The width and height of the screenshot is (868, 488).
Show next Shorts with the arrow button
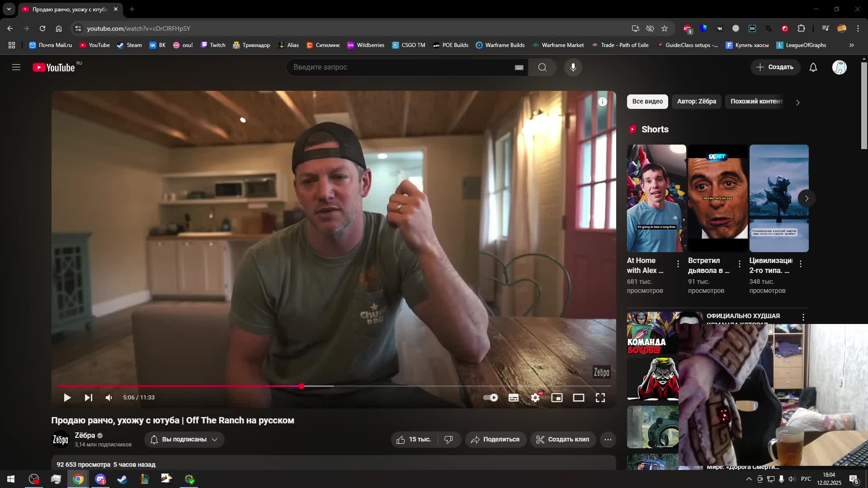click(807, 198)
